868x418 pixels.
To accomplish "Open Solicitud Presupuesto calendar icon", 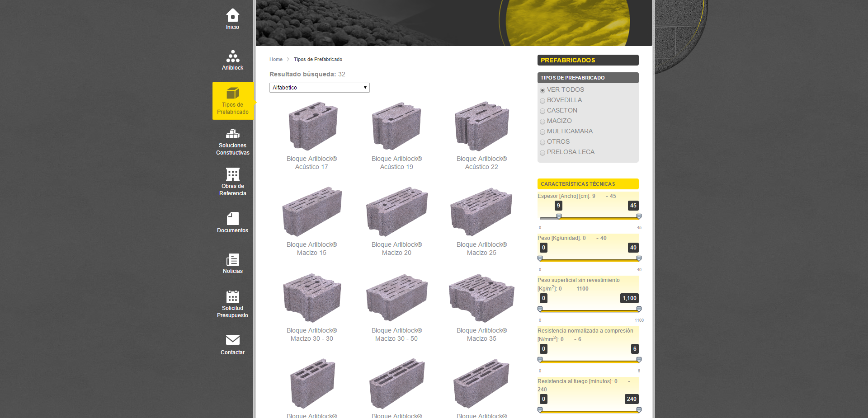I will [232, 297].
